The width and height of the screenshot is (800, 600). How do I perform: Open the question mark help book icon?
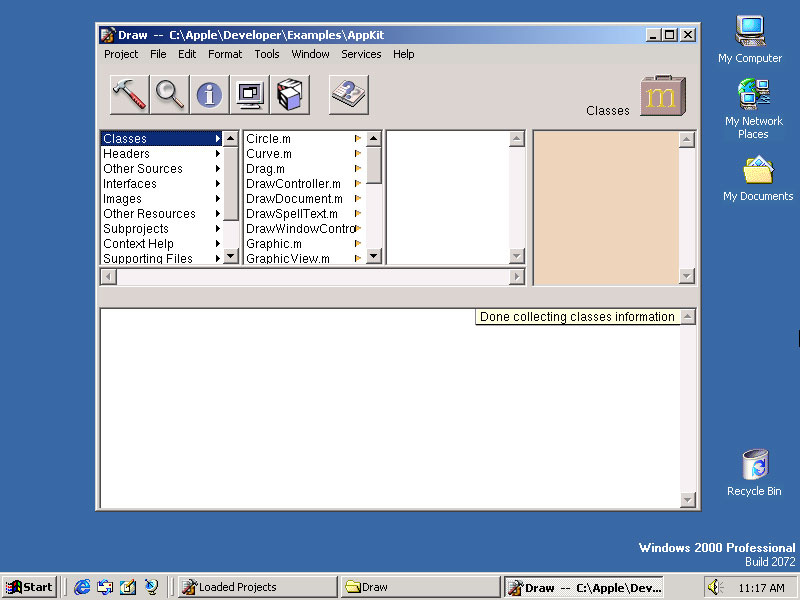(348, 95)
